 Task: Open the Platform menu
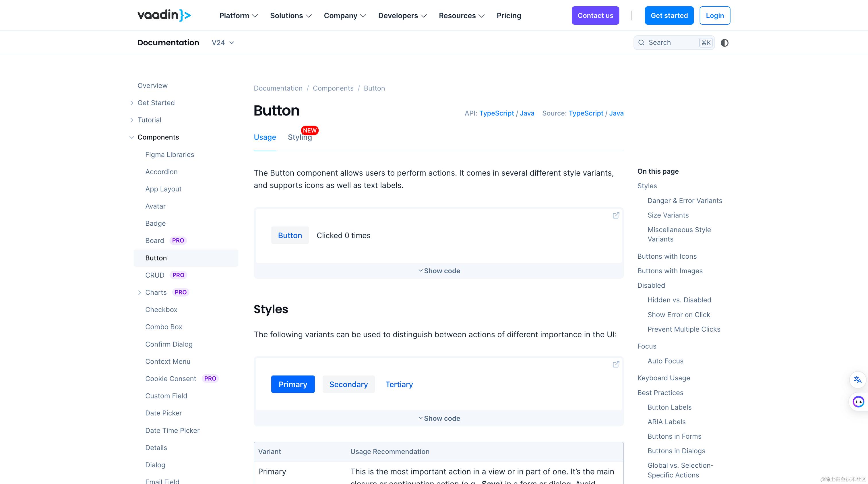point(238,16)
